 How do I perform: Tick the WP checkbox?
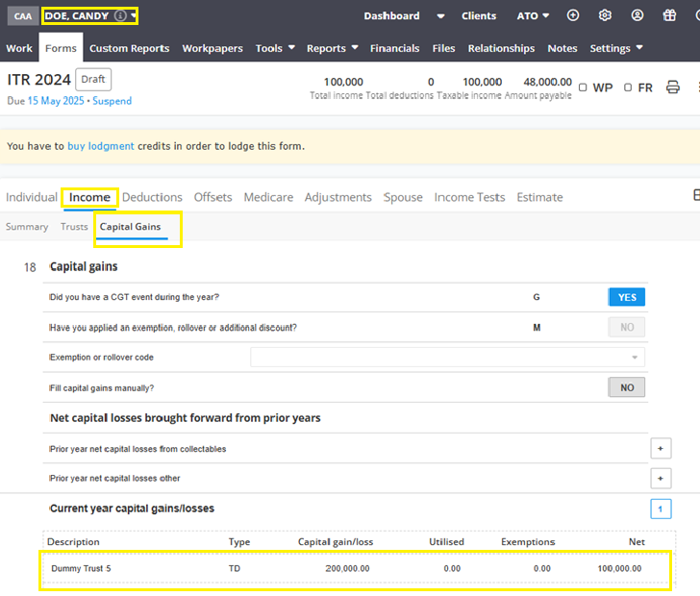[583, 87]
